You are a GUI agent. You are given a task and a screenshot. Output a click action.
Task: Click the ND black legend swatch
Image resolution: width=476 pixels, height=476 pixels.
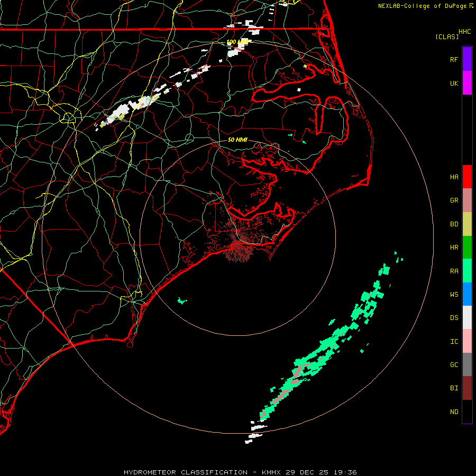click(x=467, y=411)
